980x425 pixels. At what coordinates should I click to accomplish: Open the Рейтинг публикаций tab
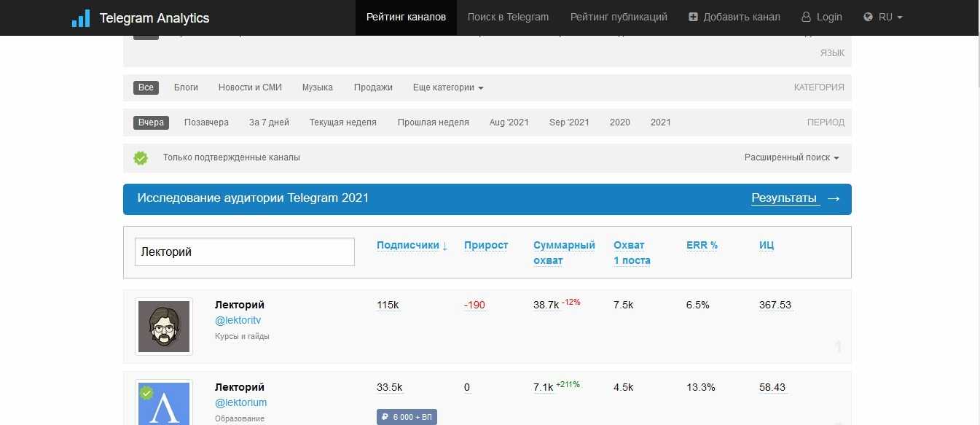(619, 17)
